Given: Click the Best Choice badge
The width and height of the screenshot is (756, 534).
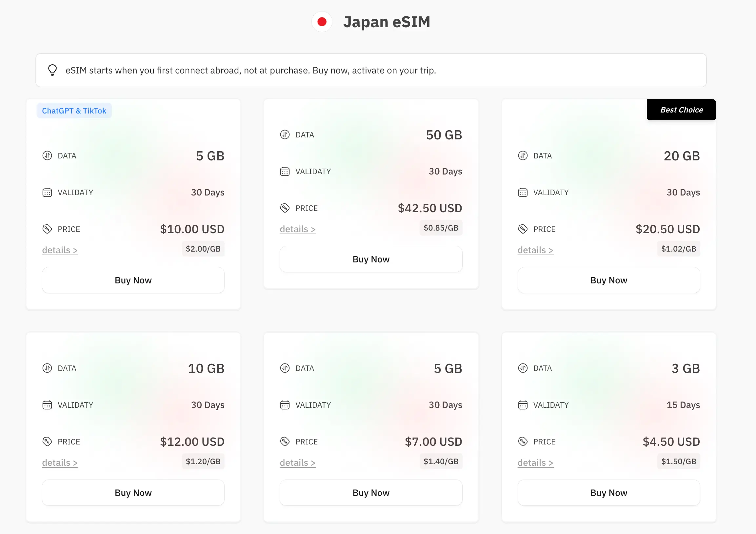Looking at the screenshot, I should pyautogui.click(x=681, y=110).
